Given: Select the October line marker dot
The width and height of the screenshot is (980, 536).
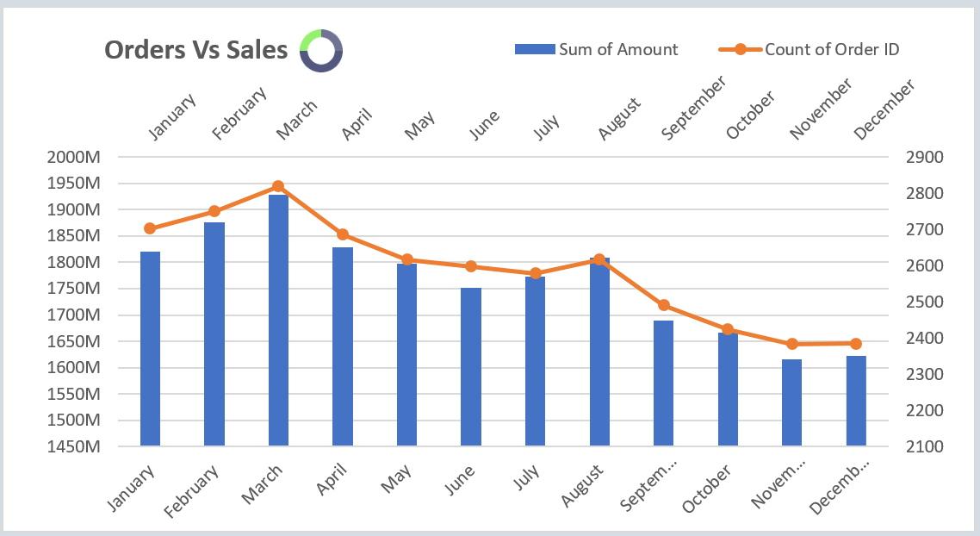Looking at the screenshot, I should click(730, 329).
